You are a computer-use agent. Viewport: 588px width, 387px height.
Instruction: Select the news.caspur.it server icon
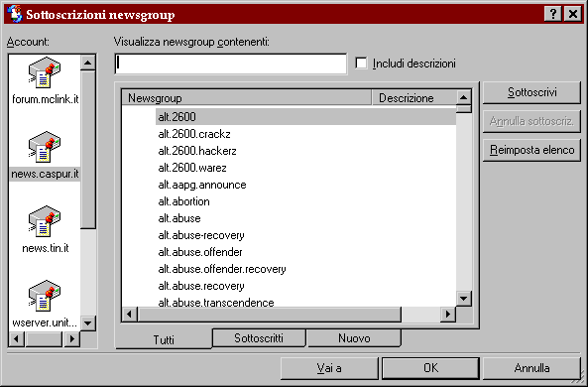pyautogui.click(x=45, y=147)
